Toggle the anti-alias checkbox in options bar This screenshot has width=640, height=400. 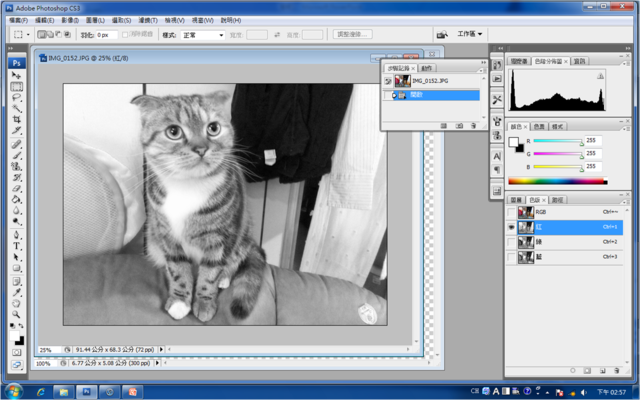(125, 34)
